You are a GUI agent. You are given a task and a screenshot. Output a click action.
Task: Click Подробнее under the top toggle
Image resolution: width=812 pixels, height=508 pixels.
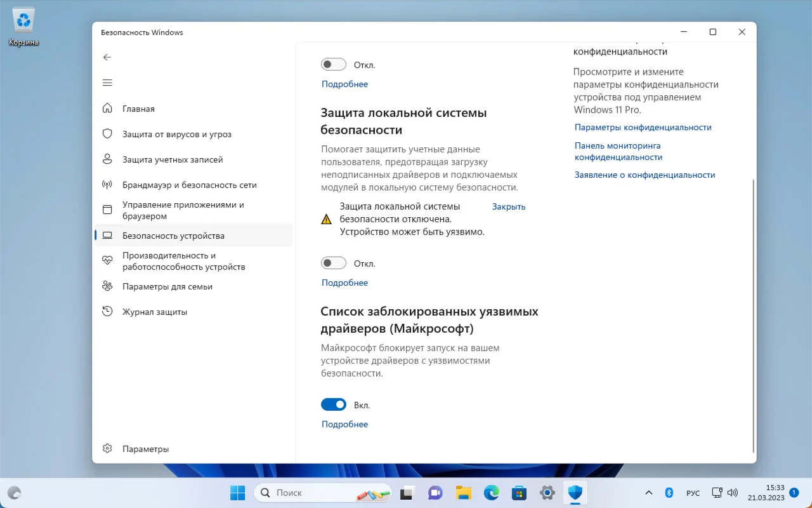[x=344, y=84]
